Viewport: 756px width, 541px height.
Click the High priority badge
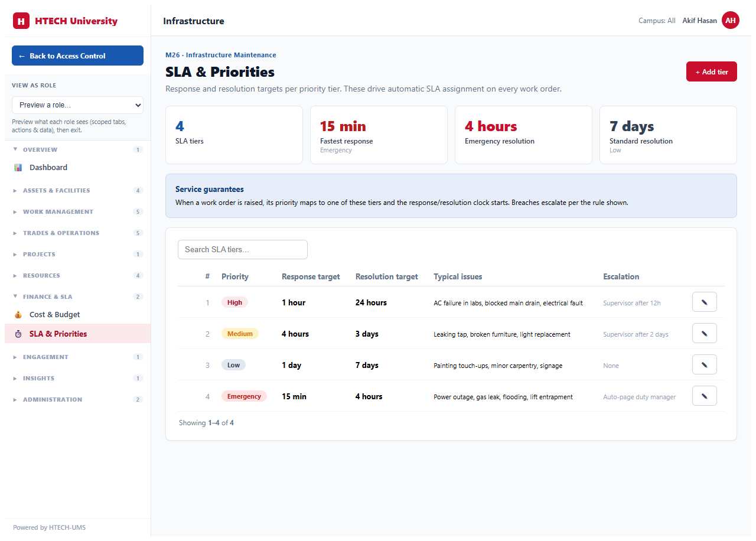click(x=234, y=302)
